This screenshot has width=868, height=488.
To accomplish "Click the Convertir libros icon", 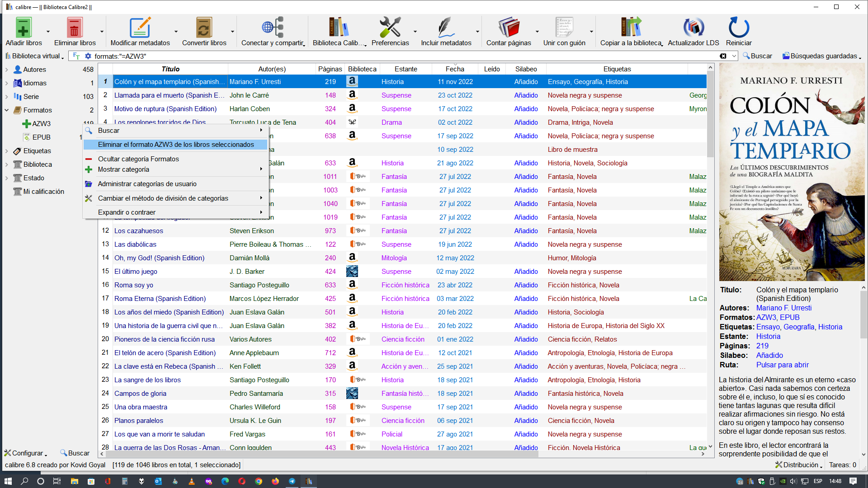I will [204, 28].
